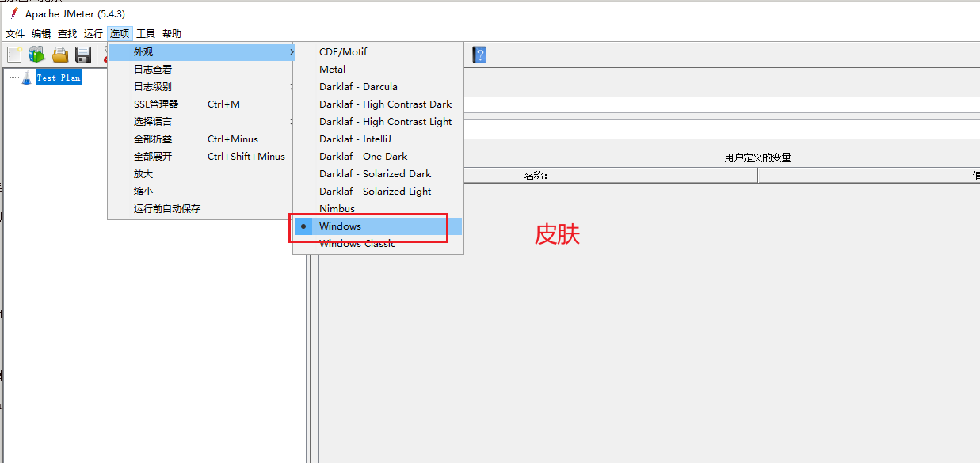The image size is (980, 463).
Task: Select 放大 zoom in entry
Action: [x=201, y=174]
